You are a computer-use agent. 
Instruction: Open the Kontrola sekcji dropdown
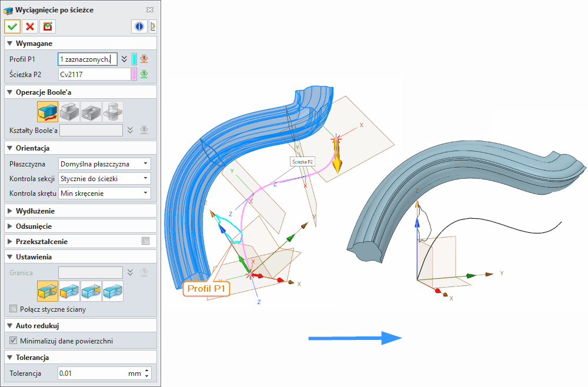click(x=105, y=178)
